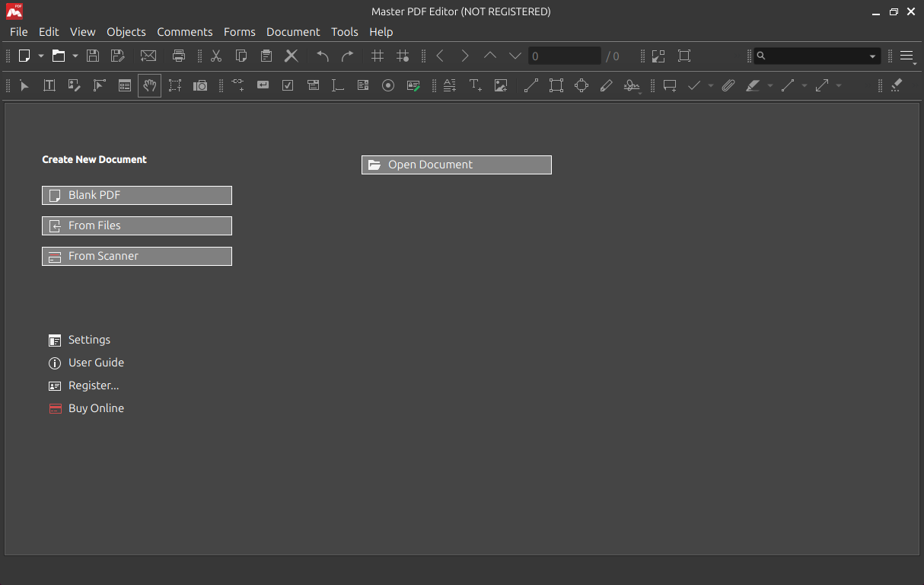Open the Objects menu

[126, 31]
